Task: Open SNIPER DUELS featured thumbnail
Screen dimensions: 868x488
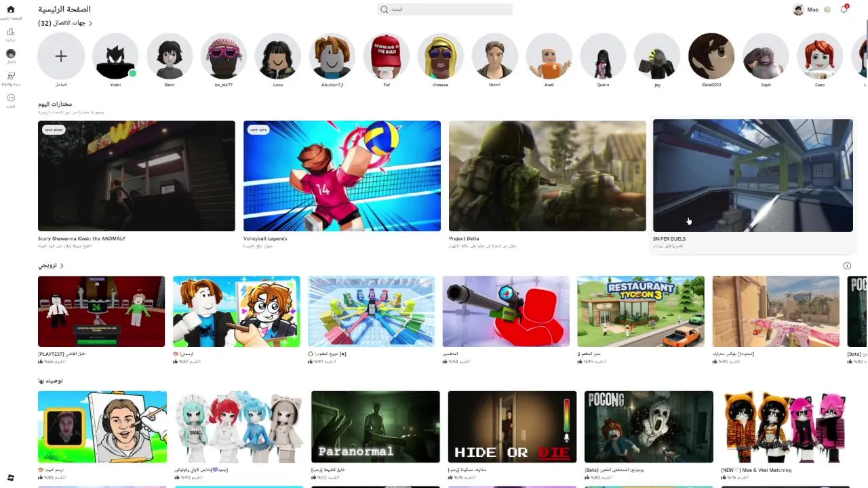Action: pyautogui.click(x=753, y=176)
